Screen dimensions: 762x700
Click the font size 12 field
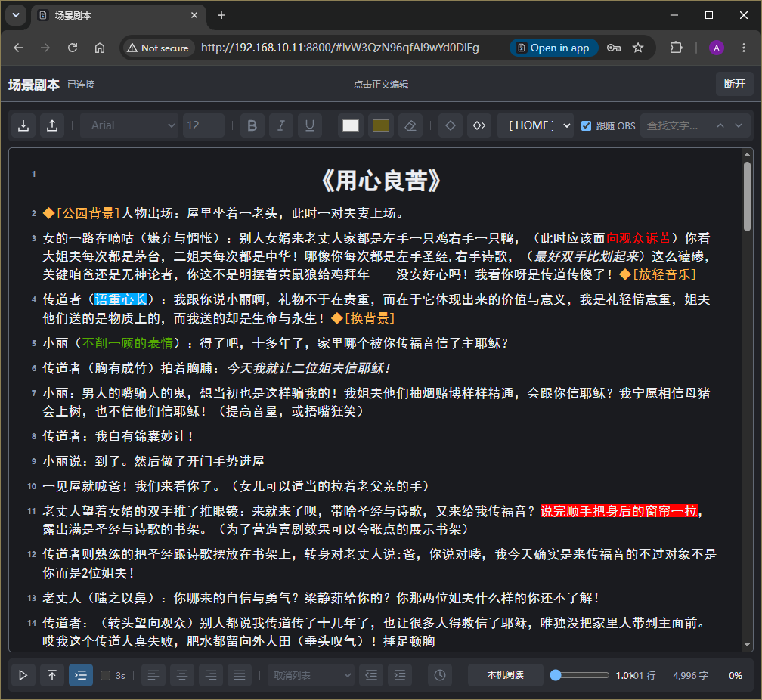pos(203,126)
